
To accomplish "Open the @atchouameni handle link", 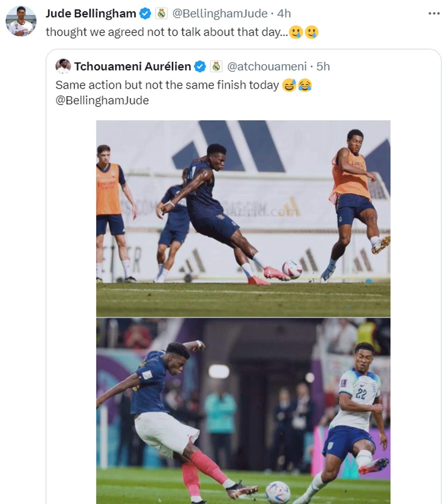I will click(x=267, y=66).
